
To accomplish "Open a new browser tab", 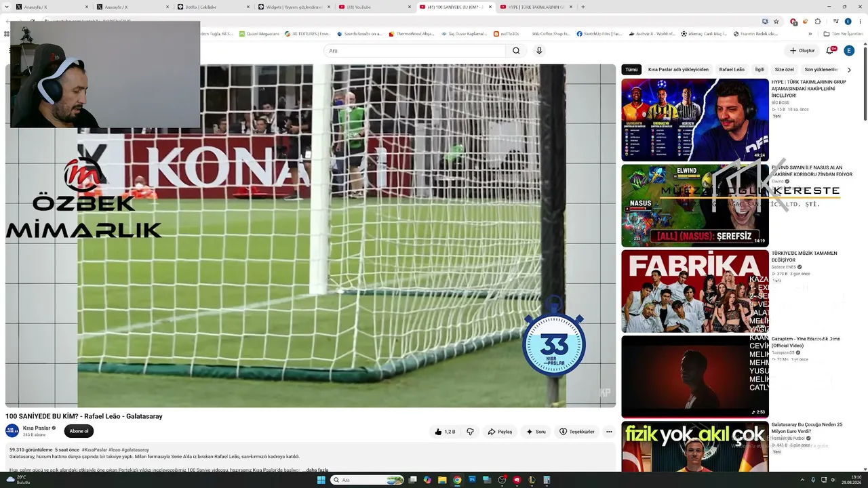I will [x=583, y=7].
